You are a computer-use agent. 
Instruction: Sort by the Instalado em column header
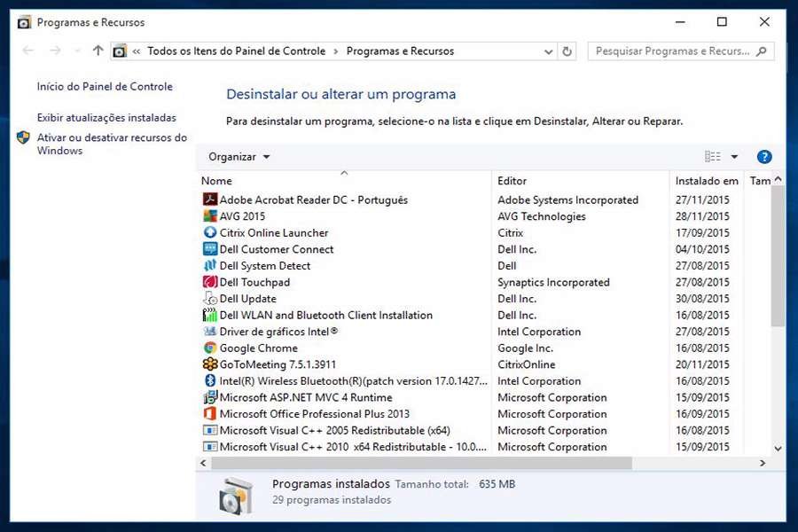(707, 181)
